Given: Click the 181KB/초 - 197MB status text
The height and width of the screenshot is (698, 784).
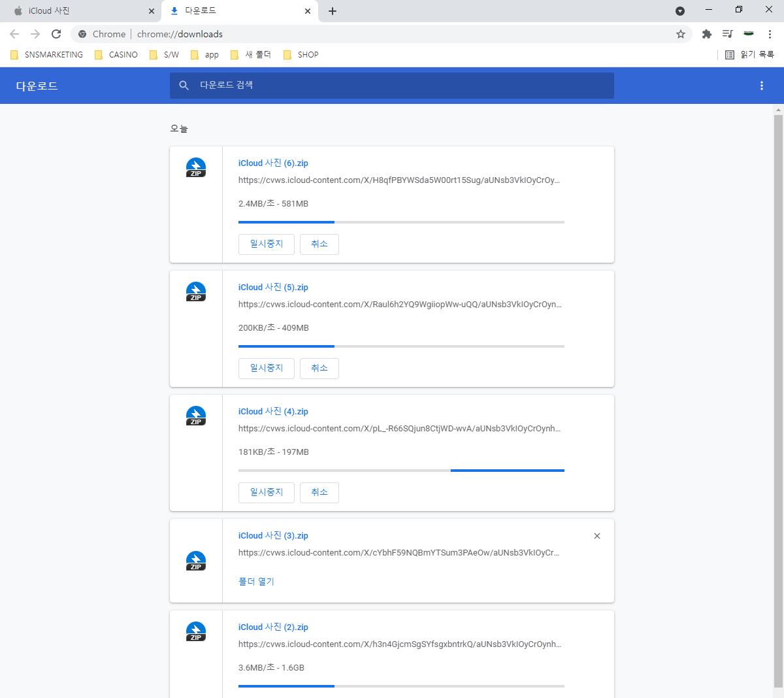Looking at the screenshot, I should 274,452.
